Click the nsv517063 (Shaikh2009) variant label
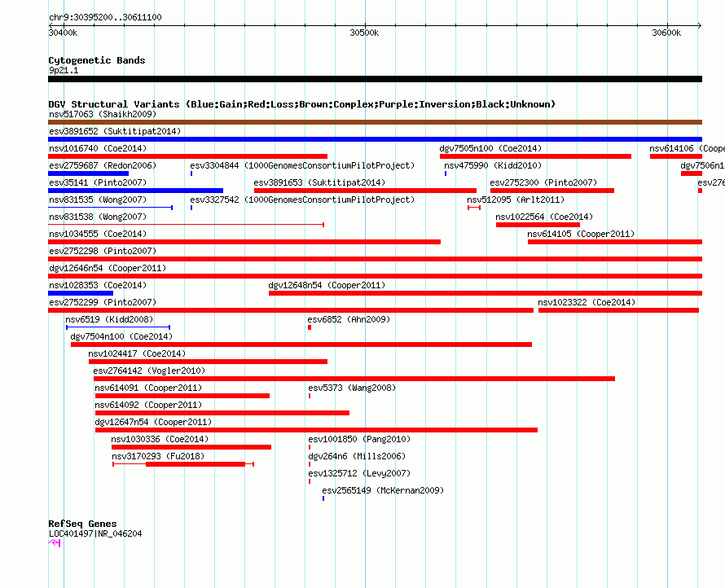725x588 pixels. click(x=103, y=114)
